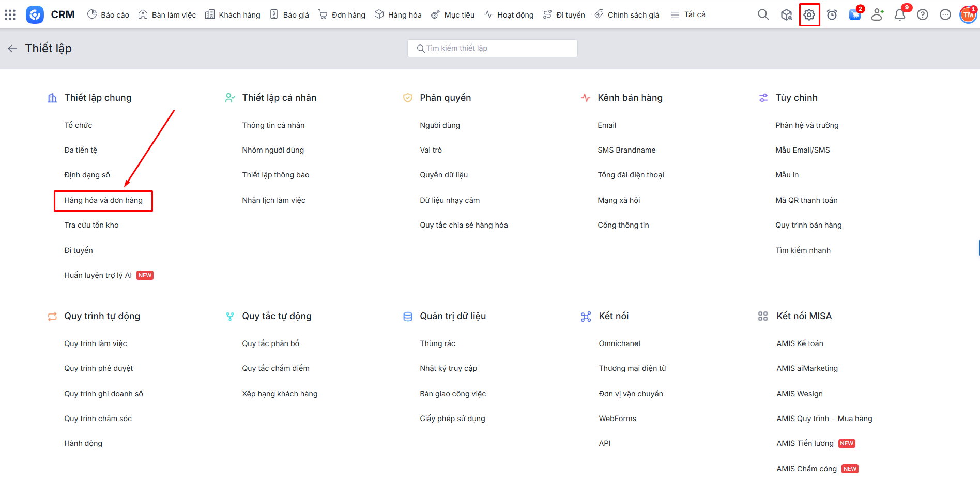The image size is (980, 493).
Task: Open the help question mark icon
Action: 922,15
